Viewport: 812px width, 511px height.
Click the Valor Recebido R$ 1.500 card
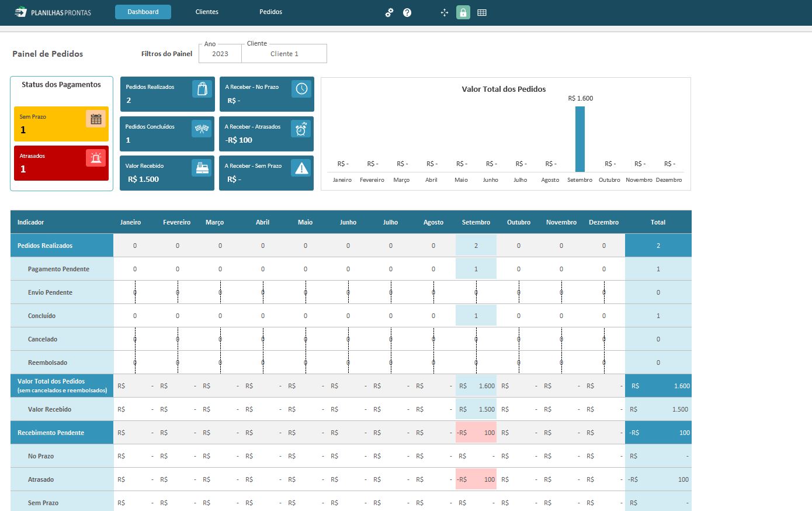coord(167,173)
